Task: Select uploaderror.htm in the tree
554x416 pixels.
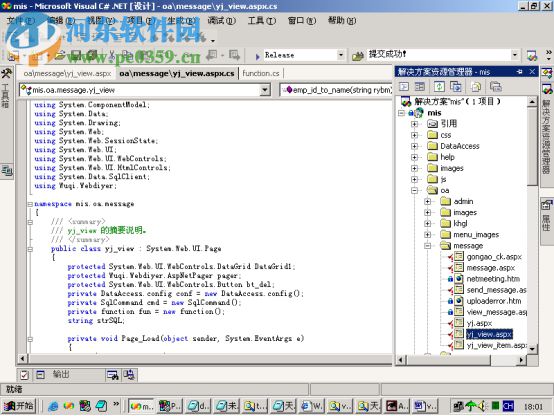Action: tap(494, 301)
